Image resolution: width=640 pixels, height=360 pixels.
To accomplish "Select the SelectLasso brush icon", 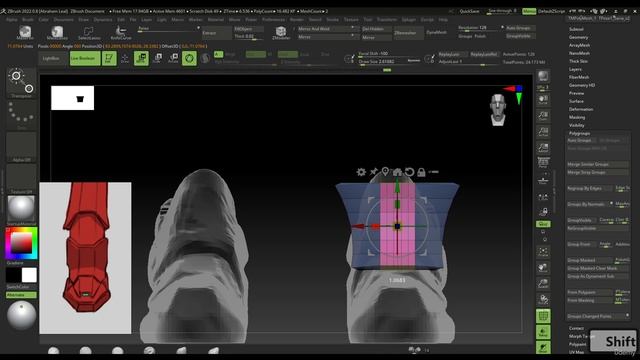I will pos(89,32).
